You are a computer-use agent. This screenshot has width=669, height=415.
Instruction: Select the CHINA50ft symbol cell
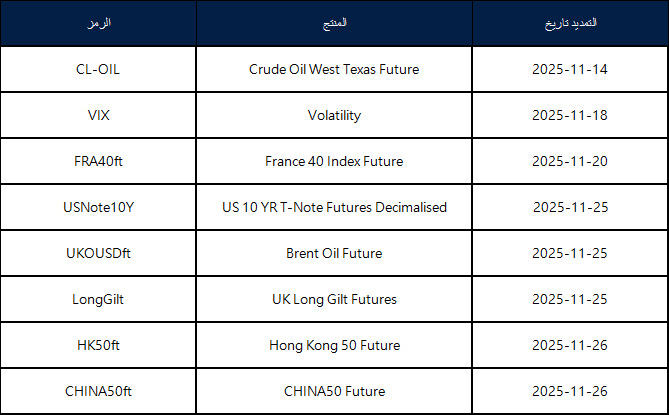coord(98,392)
